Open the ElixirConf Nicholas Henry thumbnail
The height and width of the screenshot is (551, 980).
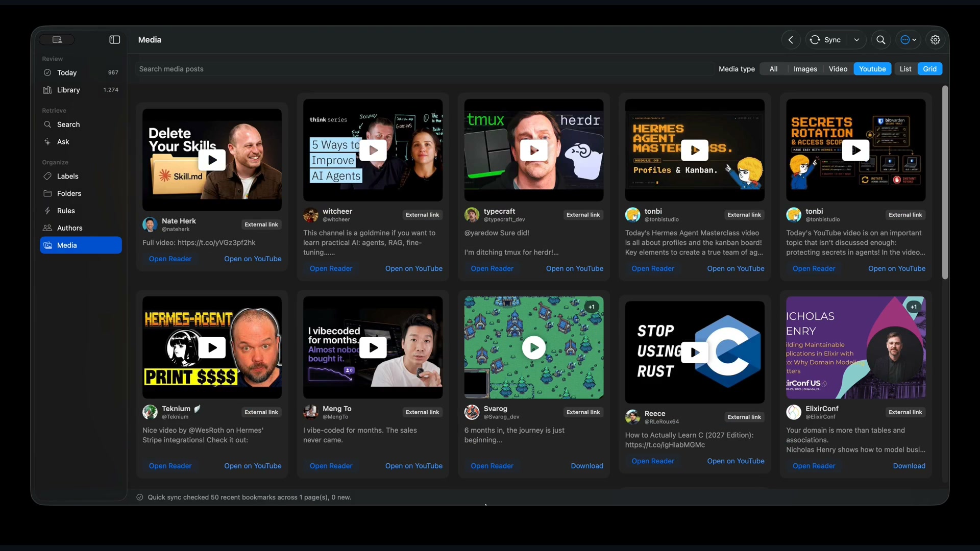click(x=855, y=348)
